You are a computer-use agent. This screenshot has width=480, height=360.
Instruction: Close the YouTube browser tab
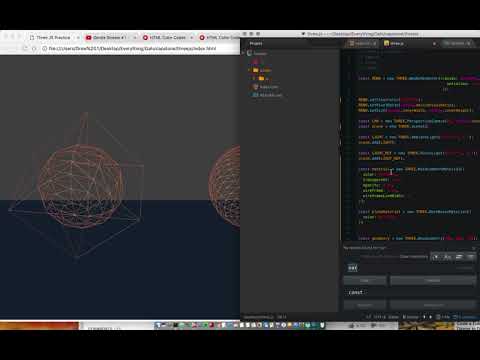(x=135, y=38)
